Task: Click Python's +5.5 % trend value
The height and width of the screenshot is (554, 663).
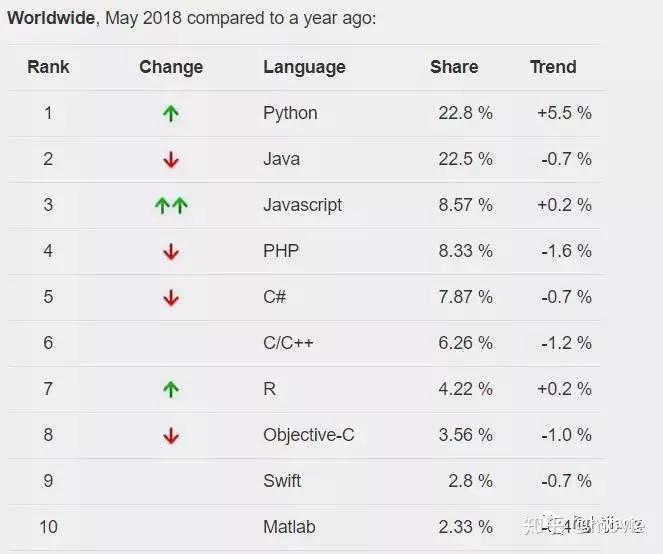Action: 564,113
